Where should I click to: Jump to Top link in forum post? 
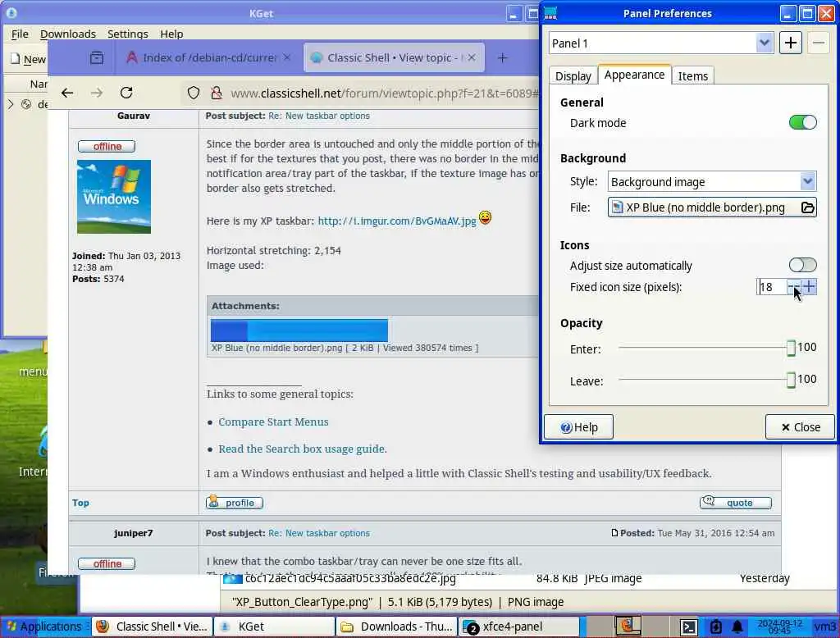tap(80, 503)
